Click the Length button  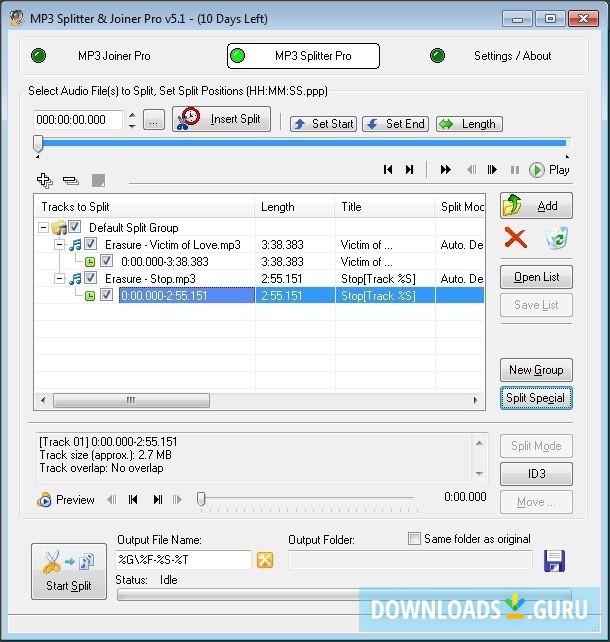pyautogui.click(x=470, y=124)
